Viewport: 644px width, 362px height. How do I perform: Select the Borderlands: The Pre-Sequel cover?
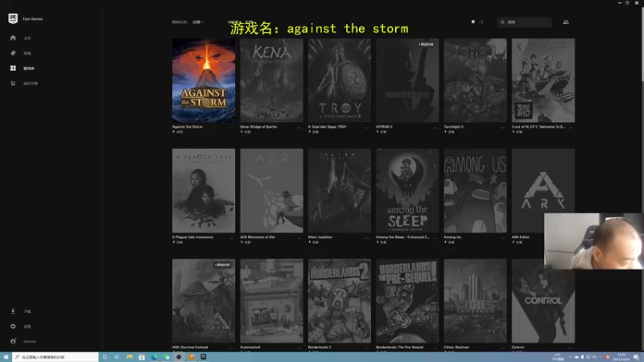(407, 301)
